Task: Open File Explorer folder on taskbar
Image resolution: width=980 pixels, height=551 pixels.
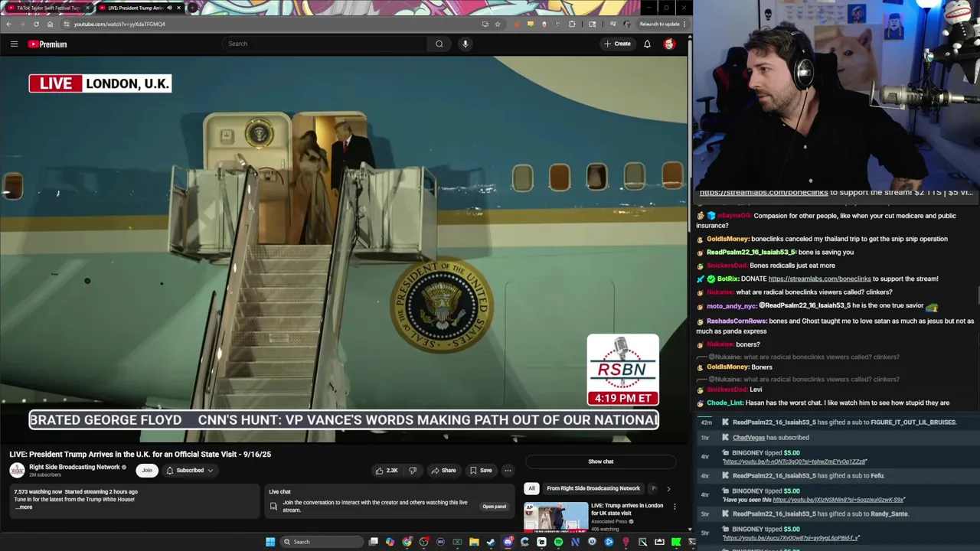Action: tap(474, 542)
